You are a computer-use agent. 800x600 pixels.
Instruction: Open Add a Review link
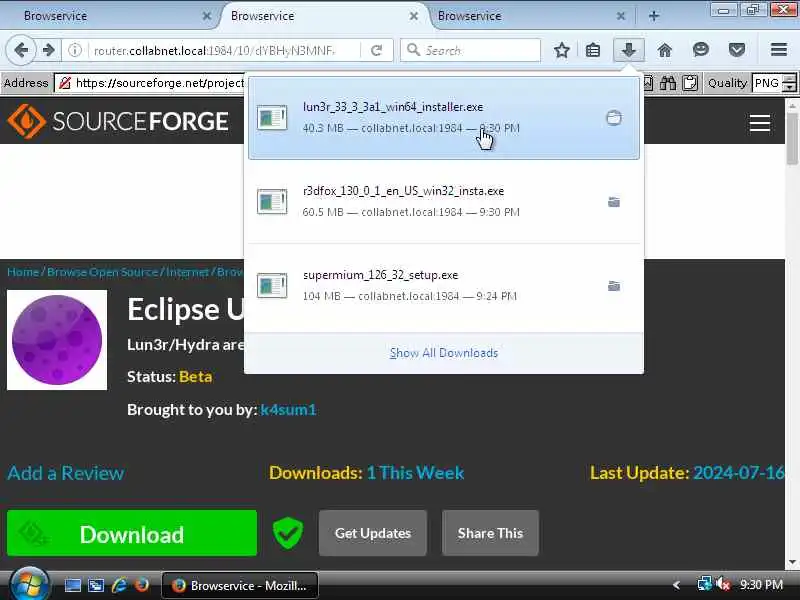pos(65,473)
